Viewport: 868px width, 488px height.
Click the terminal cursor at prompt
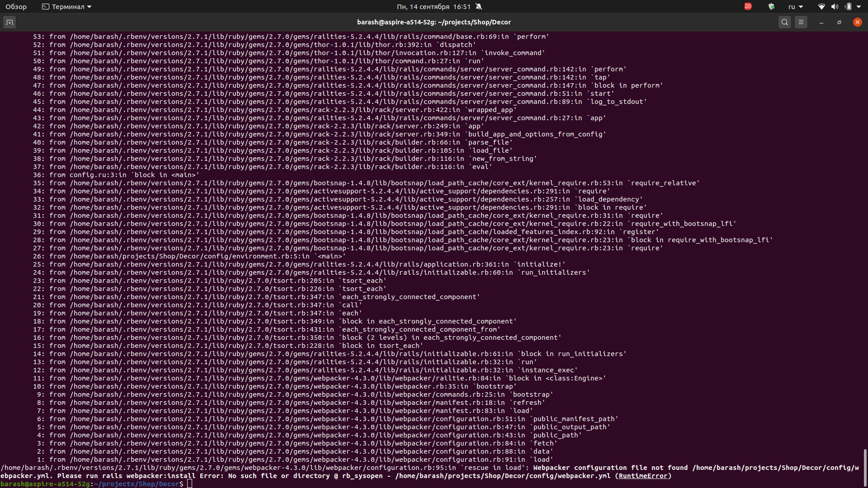tap(190, 484)
